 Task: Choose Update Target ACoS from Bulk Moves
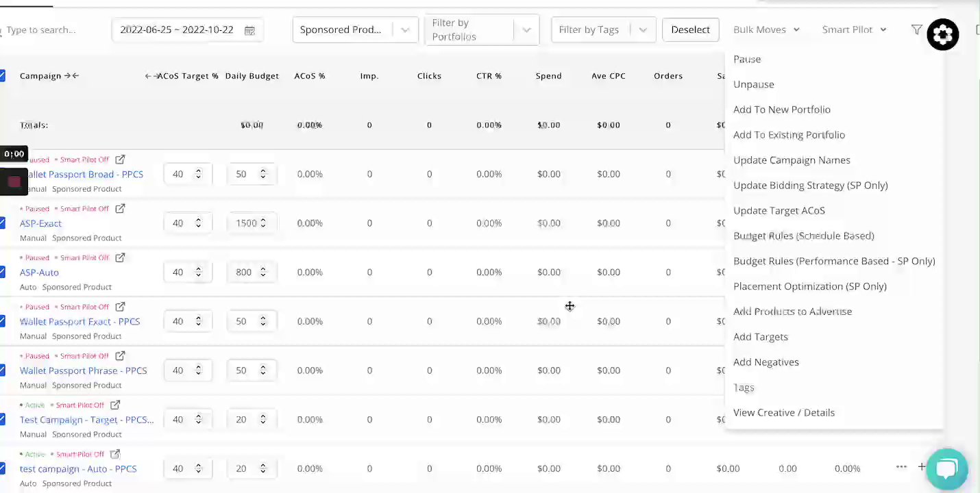point(779,210)
